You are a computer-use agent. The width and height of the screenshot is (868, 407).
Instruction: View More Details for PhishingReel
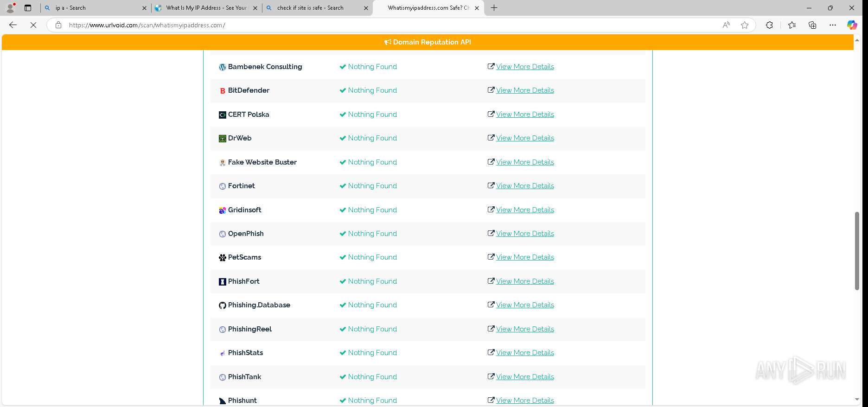[525, 329]
